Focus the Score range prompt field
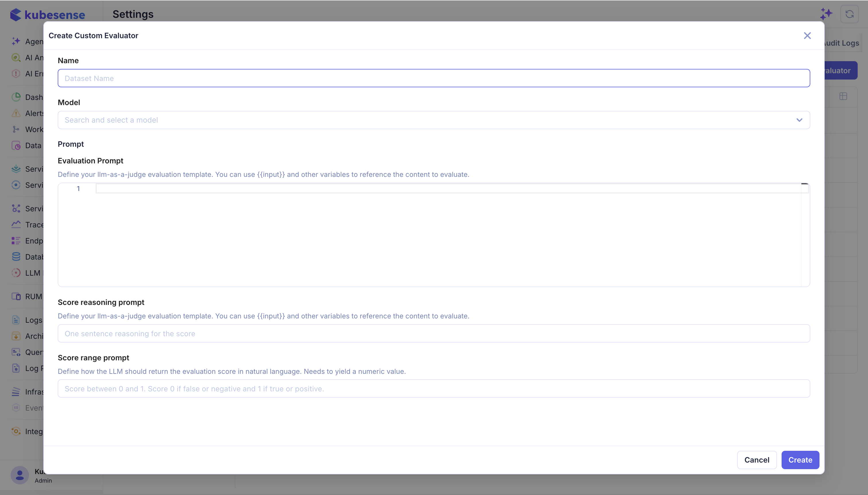The image size is (868, 495). [434, 388]
